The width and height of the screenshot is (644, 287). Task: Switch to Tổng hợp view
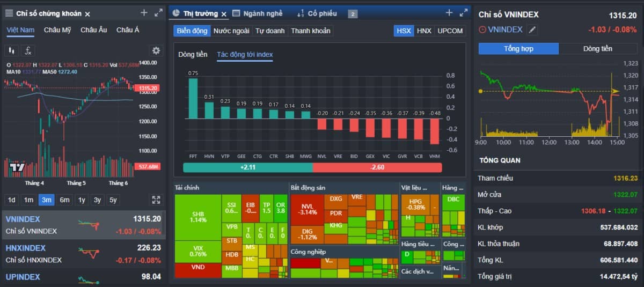click(518, 49)
